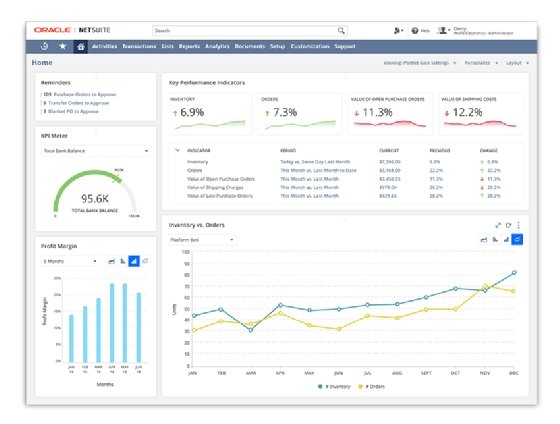Toggle # Orders legend series

tap(372, 386)
